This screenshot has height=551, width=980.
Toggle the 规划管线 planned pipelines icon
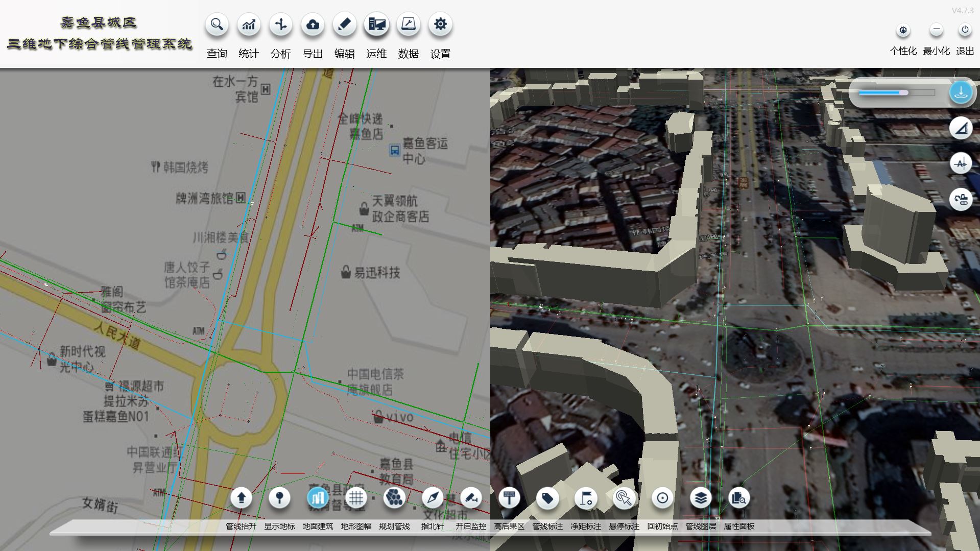(394, 498)
